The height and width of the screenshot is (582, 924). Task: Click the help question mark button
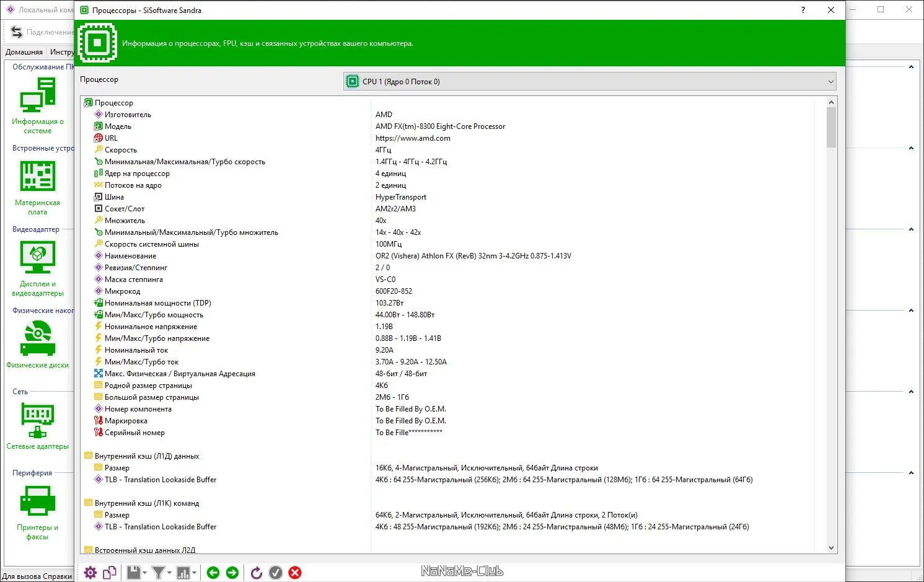tap(803, 10)
